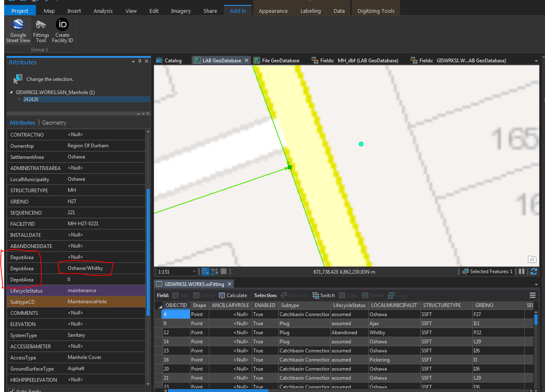Click Calculate field button
This screenshot has height=392, width=545.
coord(233,295)
